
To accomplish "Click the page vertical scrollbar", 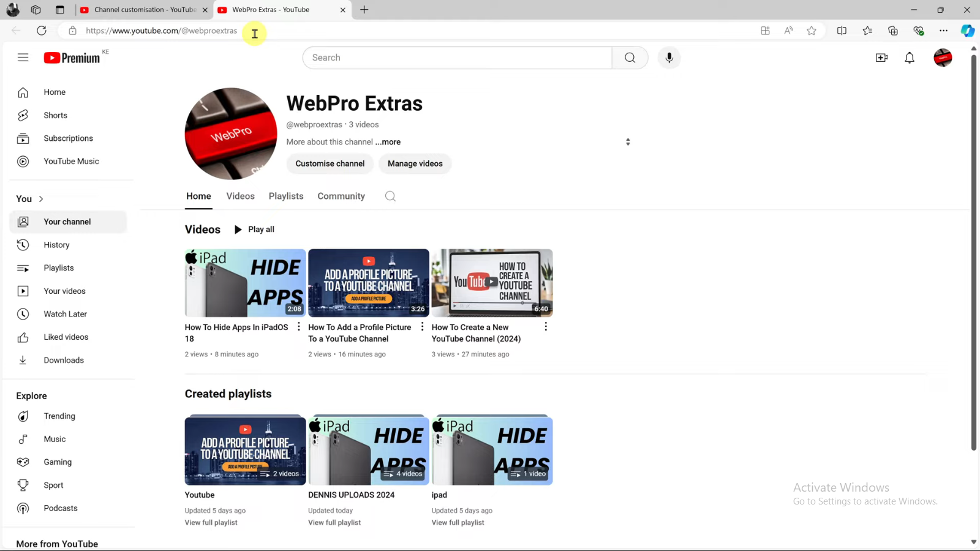I will [974, 252].
